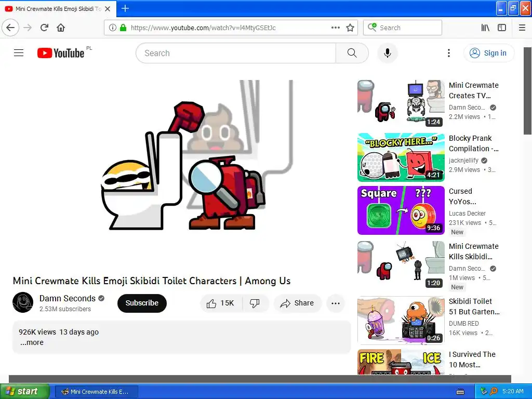Open the Windows start button

(24, 391)
